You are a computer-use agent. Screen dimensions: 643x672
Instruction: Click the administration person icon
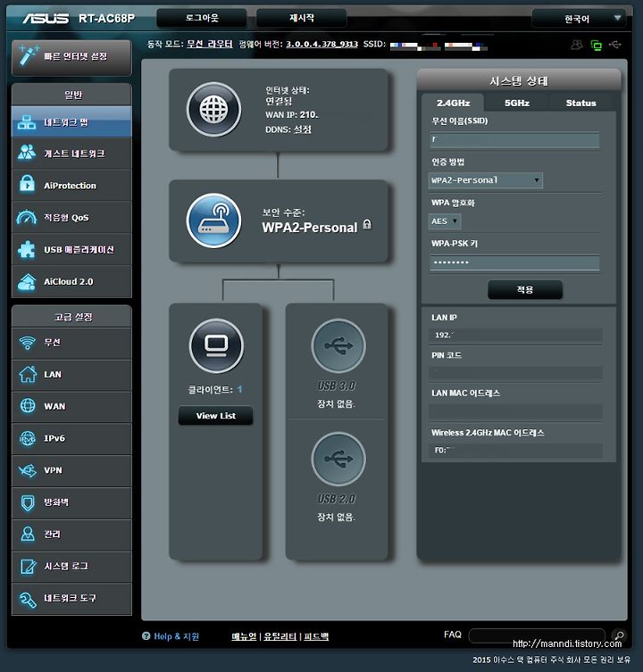pyautogui.click(x=28, y=534)
